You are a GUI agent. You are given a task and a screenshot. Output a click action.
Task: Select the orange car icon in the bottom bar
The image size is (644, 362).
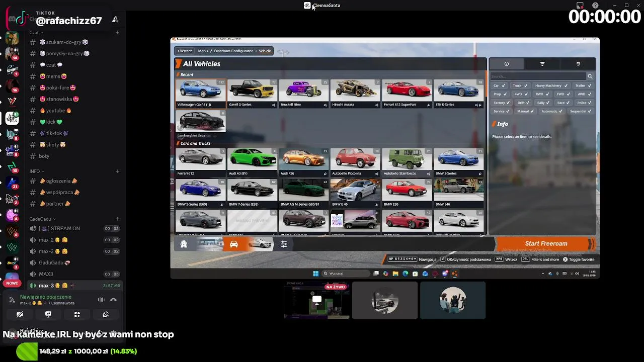point(234,244)
